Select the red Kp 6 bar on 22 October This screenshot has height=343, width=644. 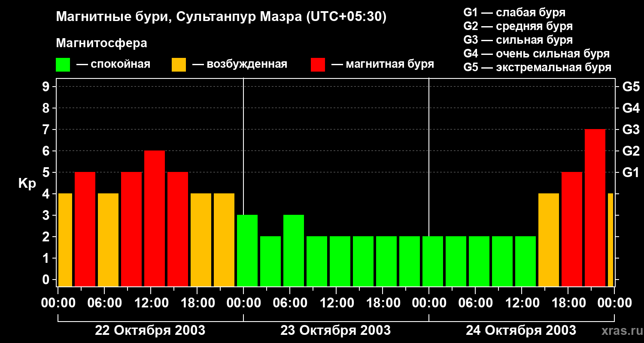click(155, 219)
